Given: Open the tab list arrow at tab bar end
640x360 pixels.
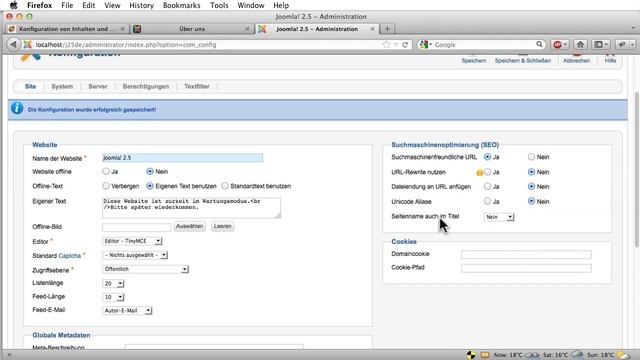Looking at the screenshot, I should [633, 29].
